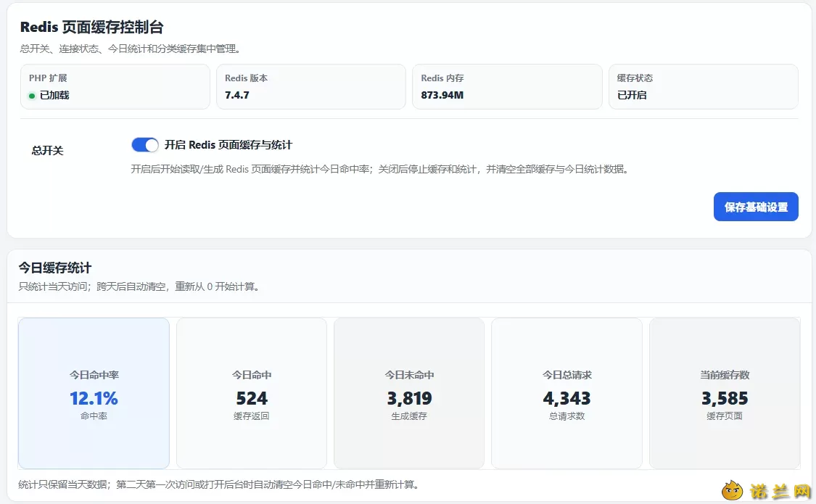This screenshot has width=816, height=504.
Task: Click the 总开关 row label
Action: 47,151
